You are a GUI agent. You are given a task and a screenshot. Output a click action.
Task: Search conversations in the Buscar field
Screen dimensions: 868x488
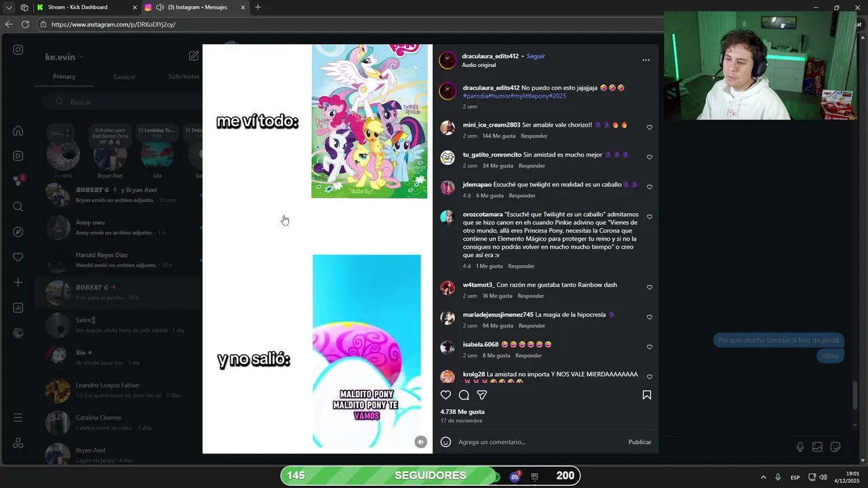121,102
